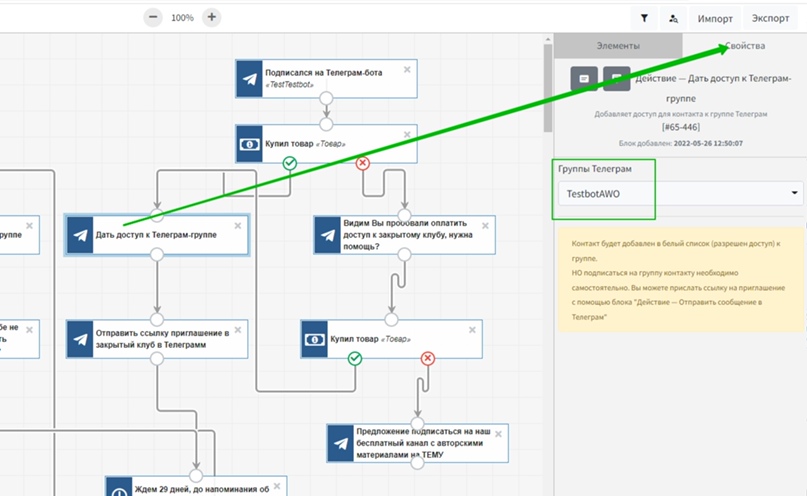Switch to the Свойства tab
This screenshot has width=807, height=496.
pos(745,46)
